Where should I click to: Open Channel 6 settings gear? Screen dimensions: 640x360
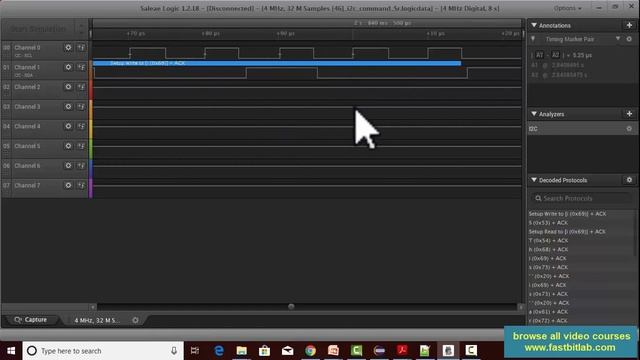click(68, 165)
